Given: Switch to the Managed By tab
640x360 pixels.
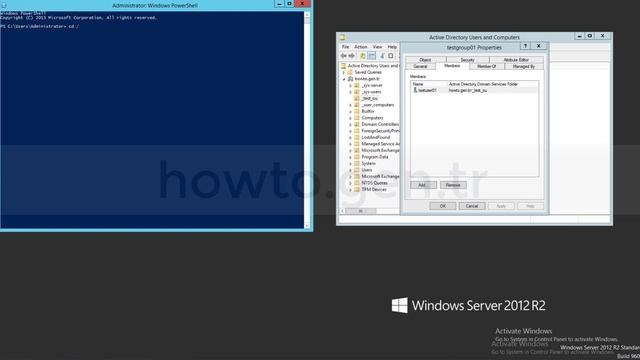Looking at the screenshot, I should tap(524, 66).
